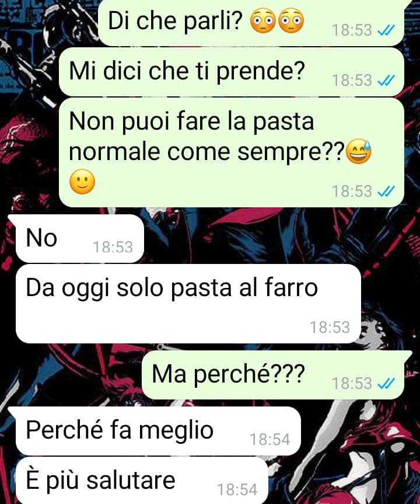This screenshot has height=504, width=420.
Task: Select the received 'No' message
Action: pyautogui.click(x=80, y=238)
